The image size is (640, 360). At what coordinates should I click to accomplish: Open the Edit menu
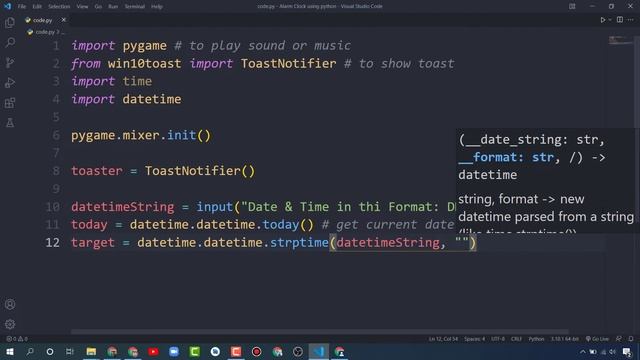37,7
